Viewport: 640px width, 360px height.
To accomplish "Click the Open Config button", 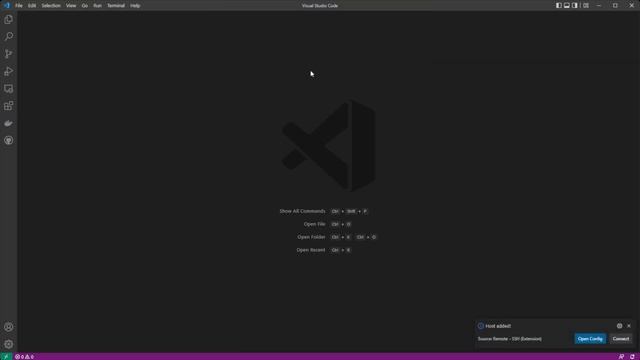I will (590, 339).
